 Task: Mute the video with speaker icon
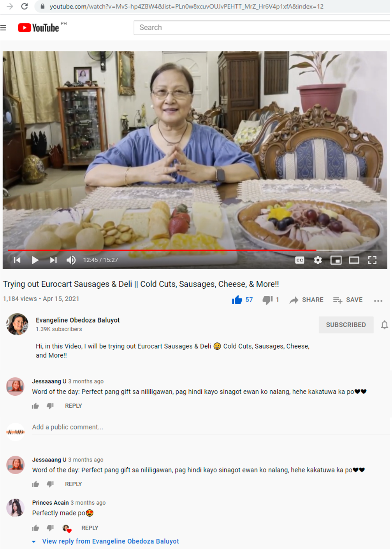tap(71, 260)
